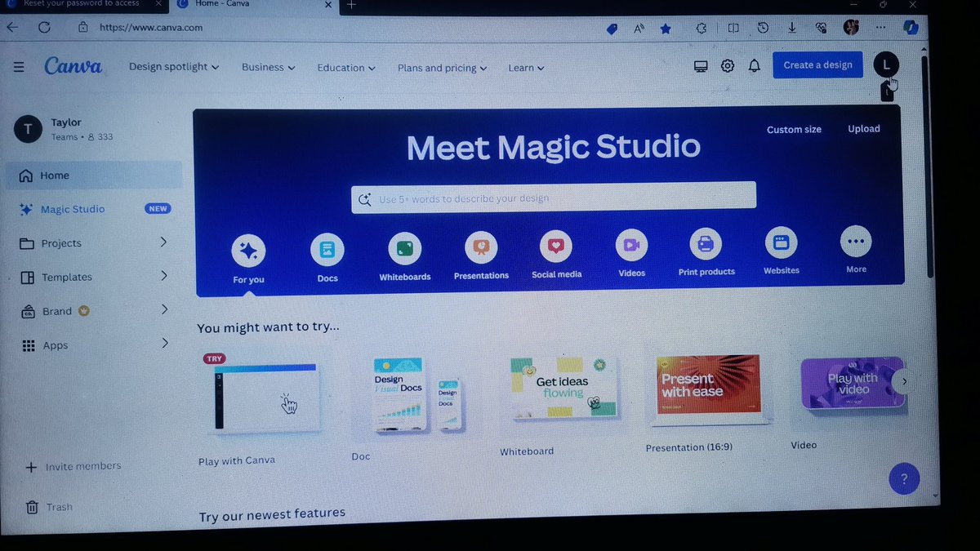Toggle the Split screen icon
Screen dimensions: 980x551
tap(733, 28)
